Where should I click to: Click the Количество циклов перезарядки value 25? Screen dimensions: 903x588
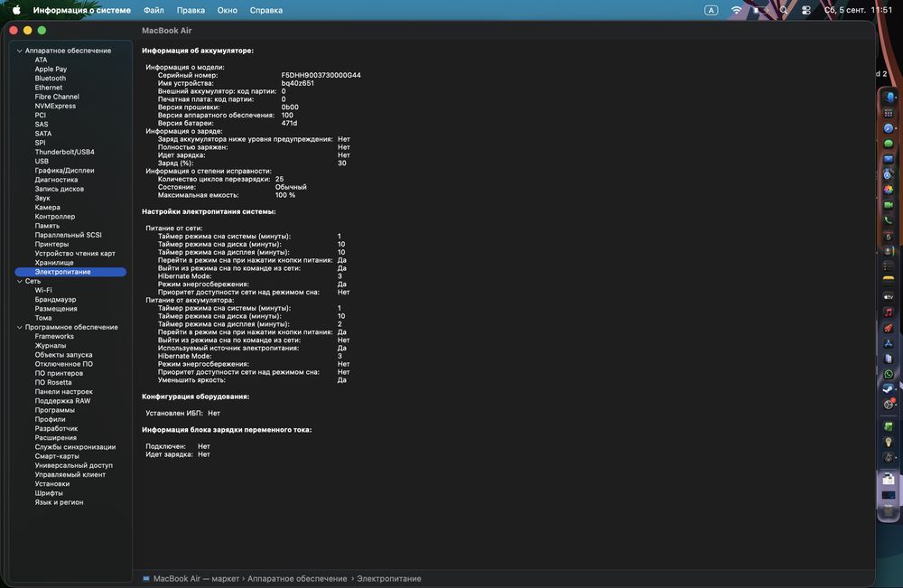(279, 179)
